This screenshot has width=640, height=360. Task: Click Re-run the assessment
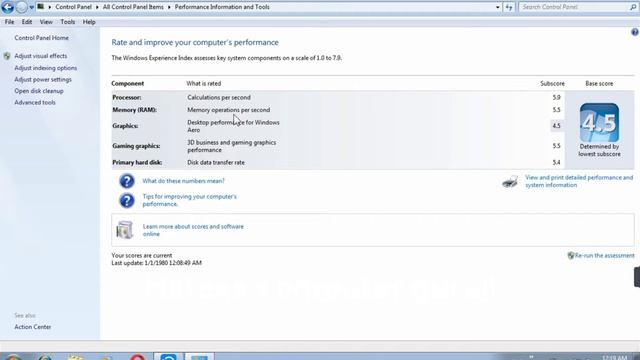[x=604, y=256]
